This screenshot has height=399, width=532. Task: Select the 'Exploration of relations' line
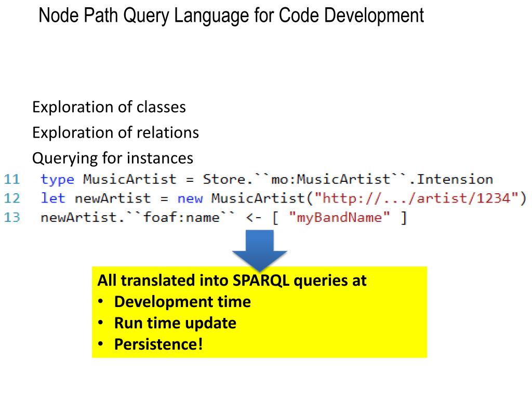pyautogui.click(x=115, y=132)
